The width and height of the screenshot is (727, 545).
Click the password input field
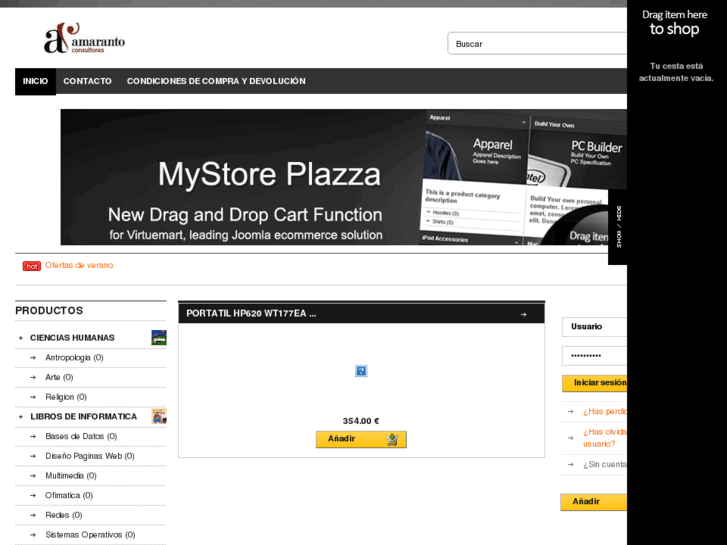coord(594,356)
